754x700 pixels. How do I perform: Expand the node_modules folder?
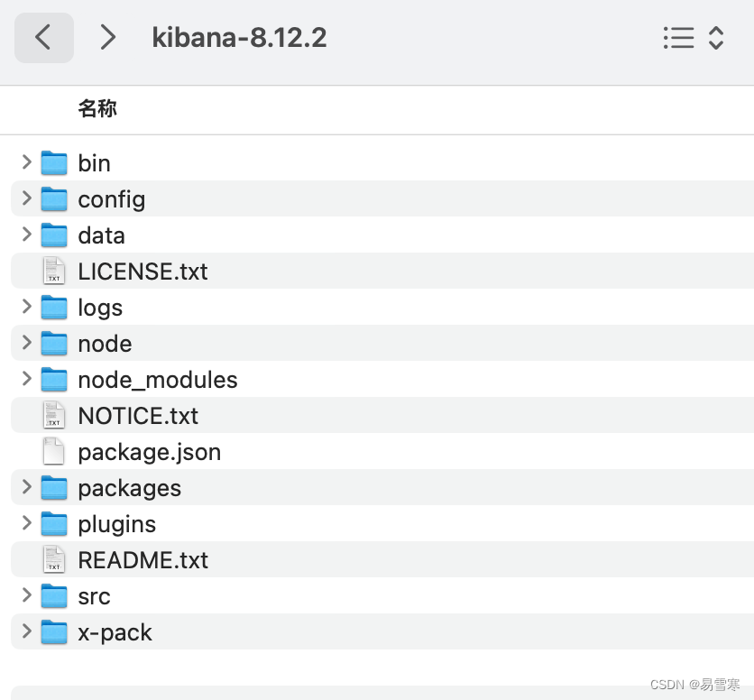tap(24, 379)
